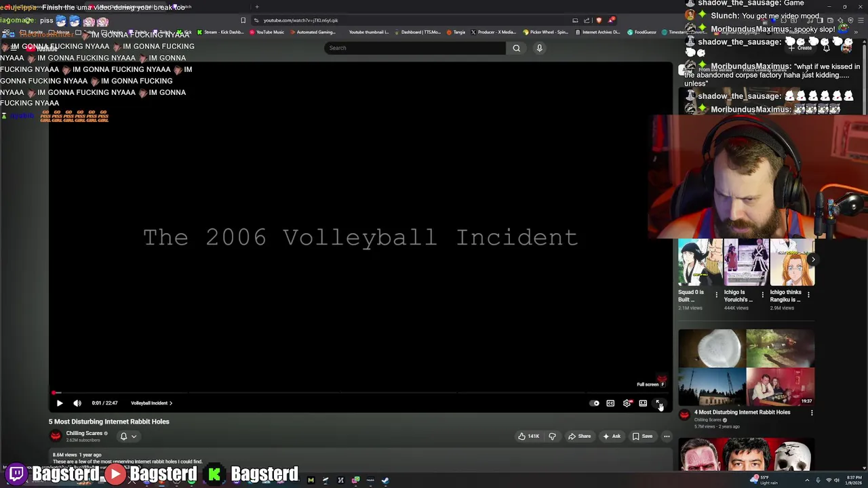
Task: Open '4 Most Disturbing Internet Rabbit Holes' thumbnail
Action: pos(746,367)
